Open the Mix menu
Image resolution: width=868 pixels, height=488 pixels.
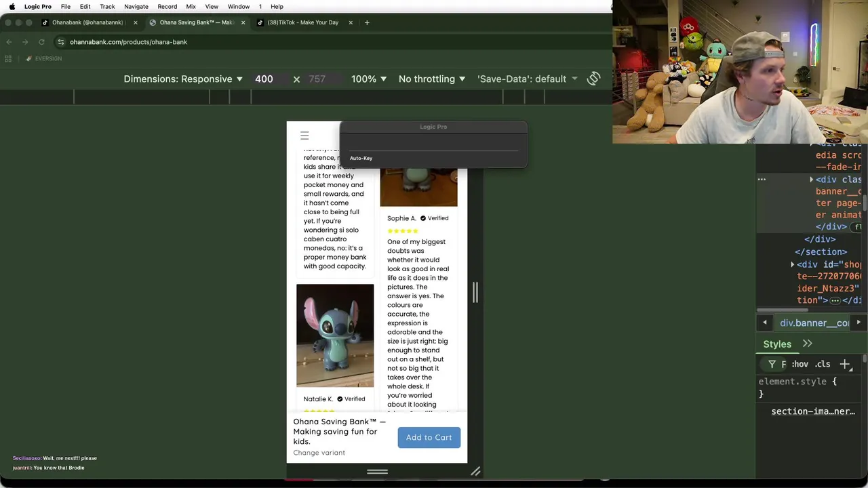(191, 7)
